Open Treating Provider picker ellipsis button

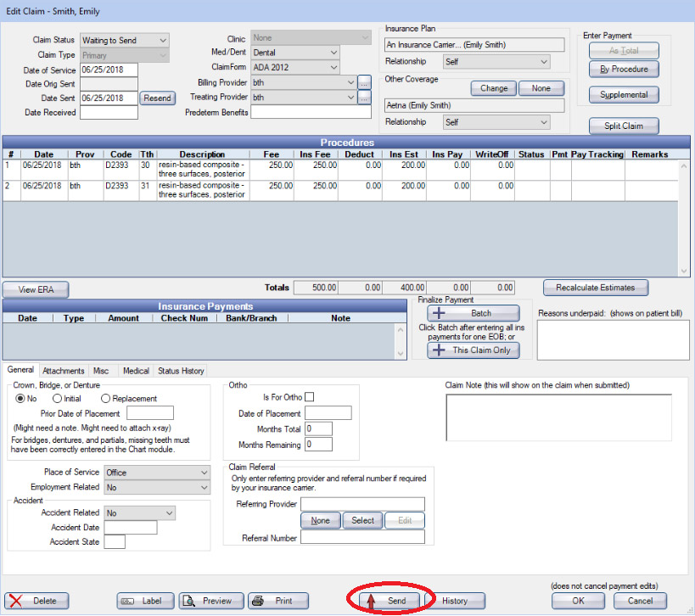pyautogui.click(x=364, y=98)
